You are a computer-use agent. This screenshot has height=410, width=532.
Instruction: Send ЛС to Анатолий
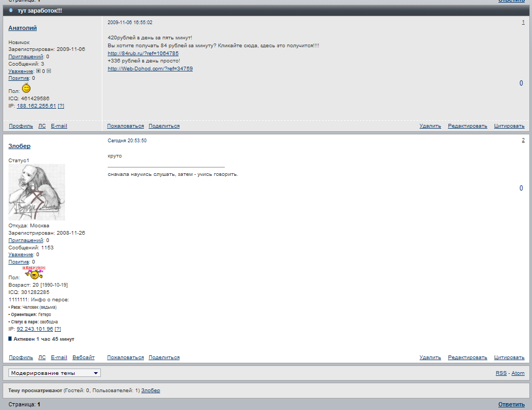[41, 126]
